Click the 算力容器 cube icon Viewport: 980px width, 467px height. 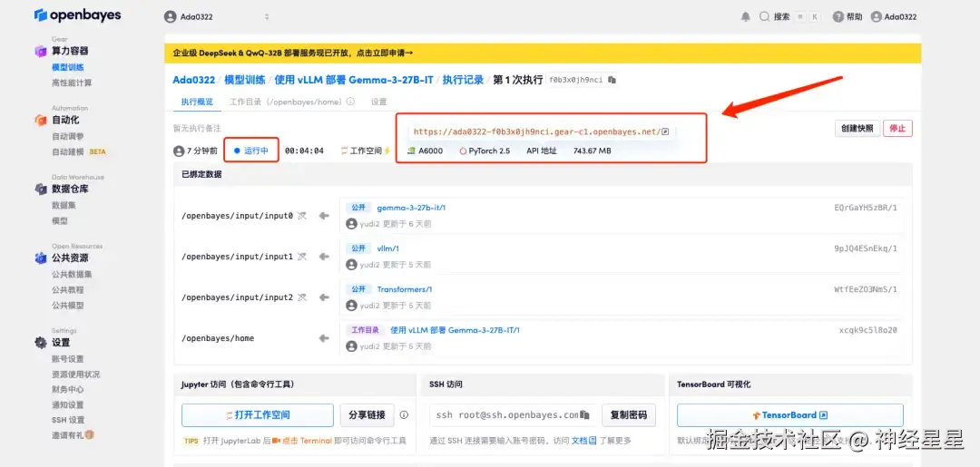pyautogui.click(x=41, y=51)
